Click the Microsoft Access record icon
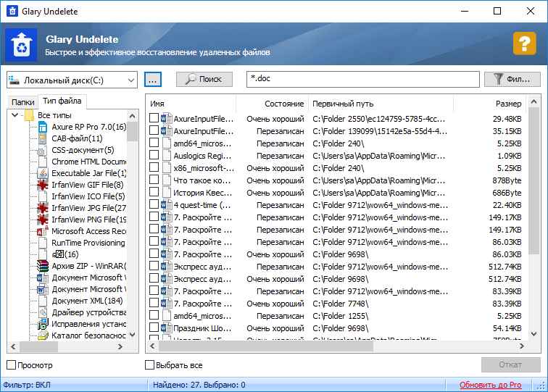This screenshot has height=392, width=548. 43,231
